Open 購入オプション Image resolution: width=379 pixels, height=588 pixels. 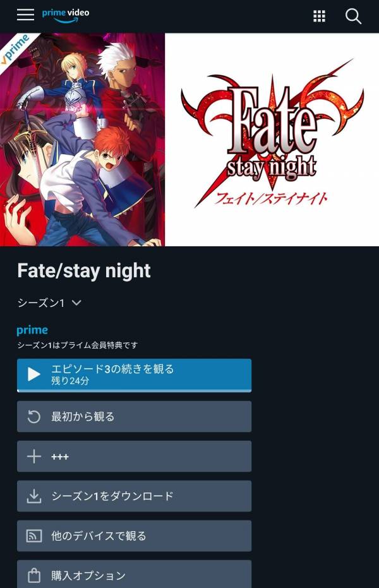pyautogui.click(x=134, y=574)
